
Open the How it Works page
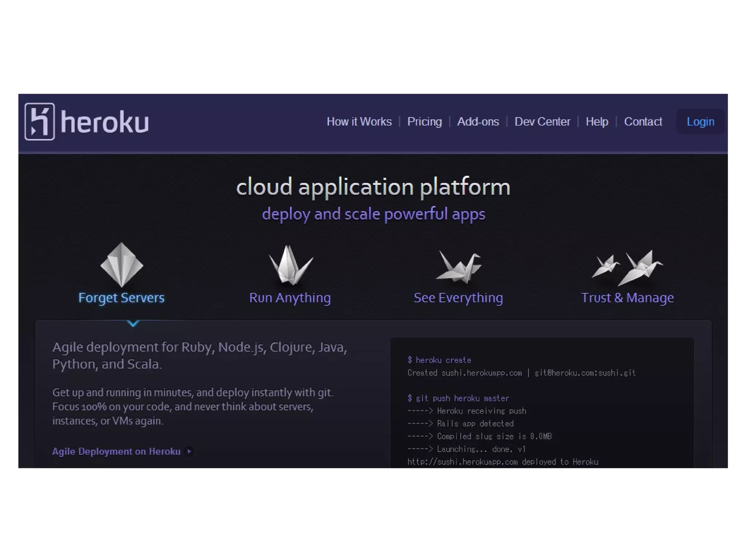click(359, 121)
